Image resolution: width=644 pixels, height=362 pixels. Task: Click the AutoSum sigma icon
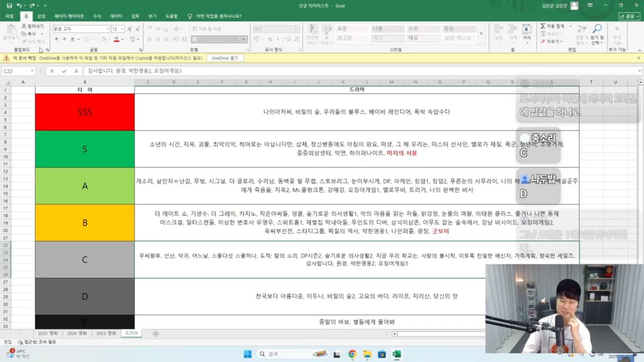tap(543, 26)
